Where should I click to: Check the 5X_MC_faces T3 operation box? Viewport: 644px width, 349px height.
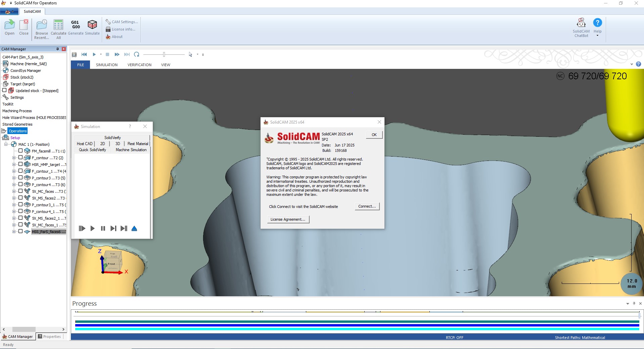[20, 191]
